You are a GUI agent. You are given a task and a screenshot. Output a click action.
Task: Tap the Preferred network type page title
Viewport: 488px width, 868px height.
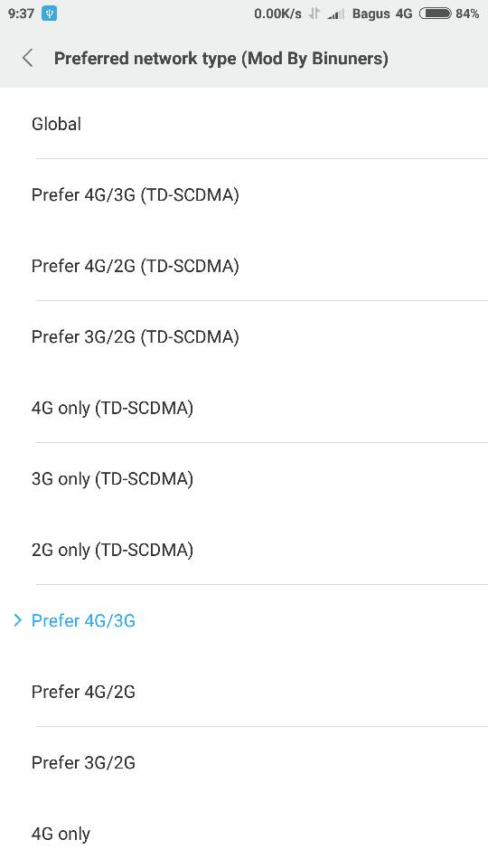(x=221, y=59)
